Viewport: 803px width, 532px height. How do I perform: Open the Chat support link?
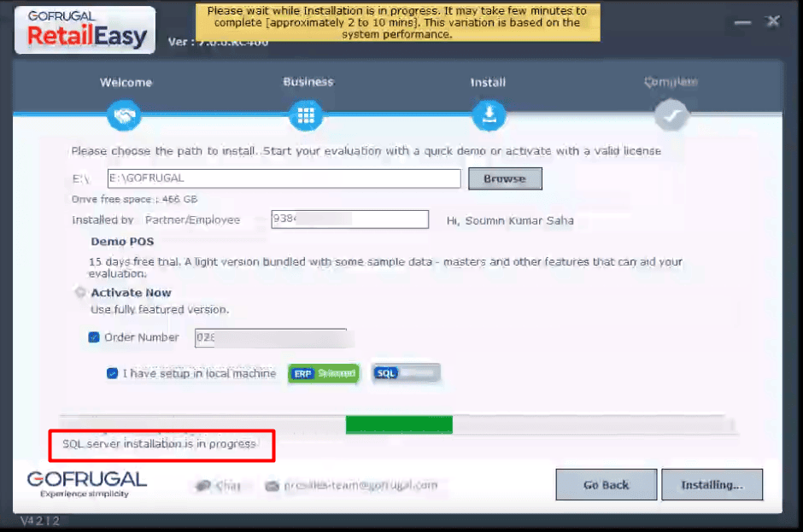coord(228,485)
